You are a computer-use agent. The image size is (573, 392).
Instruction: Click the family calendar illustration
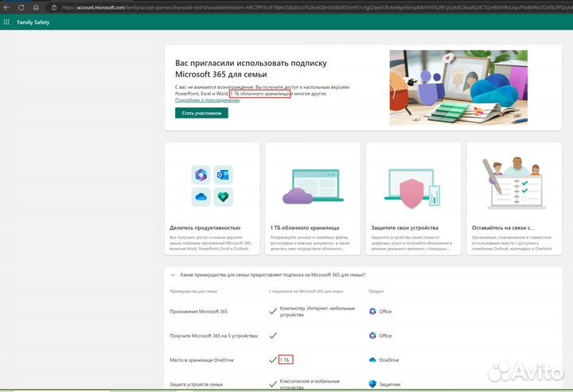515,183
